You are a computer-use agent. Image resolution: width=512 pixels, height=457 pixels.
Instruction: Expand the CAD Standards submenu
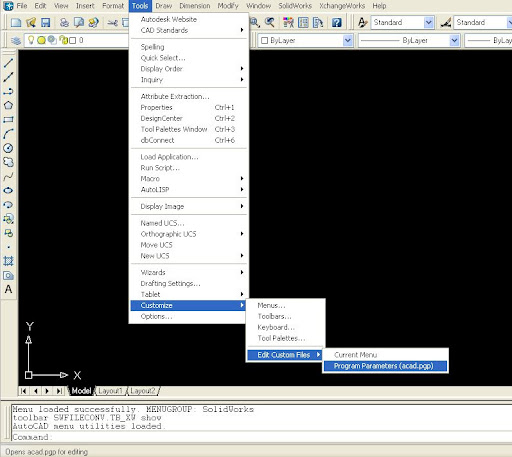[x=189, y=30]
